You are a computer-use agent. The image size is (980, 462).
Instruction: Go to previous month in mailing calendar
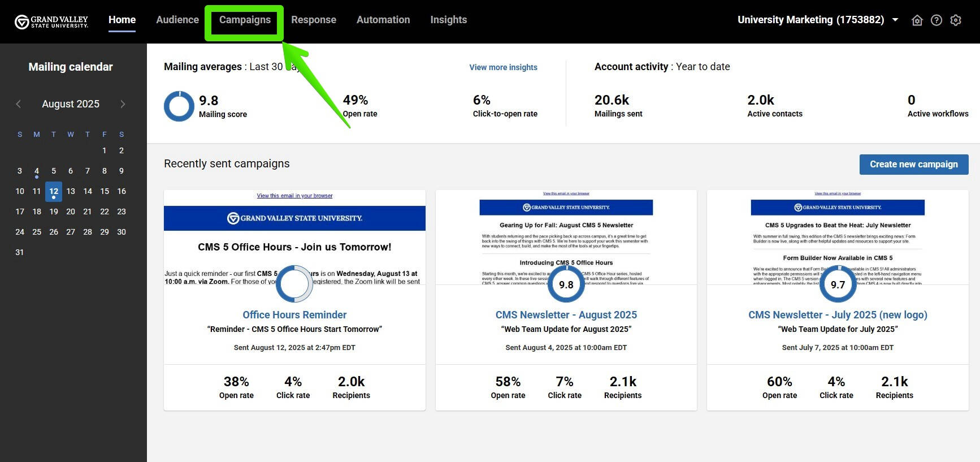pyautogui.click(x=19, y=104)
